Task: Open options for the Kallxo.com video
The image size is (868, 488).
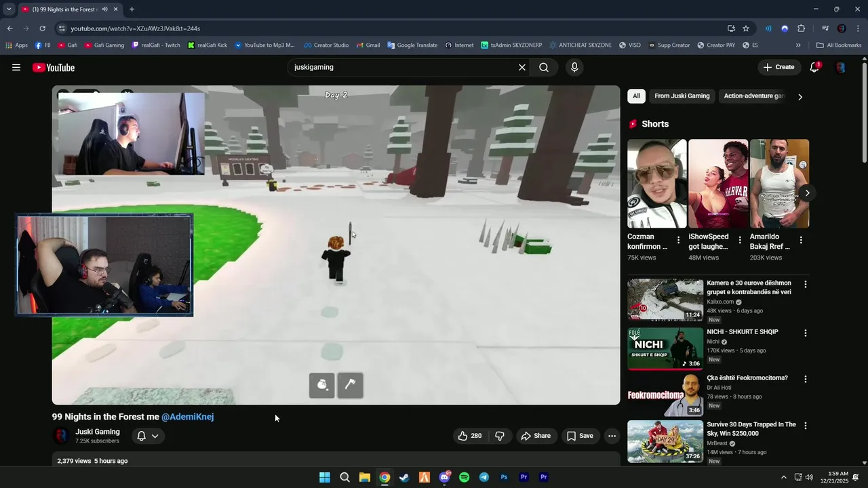Action: [806, 285]
